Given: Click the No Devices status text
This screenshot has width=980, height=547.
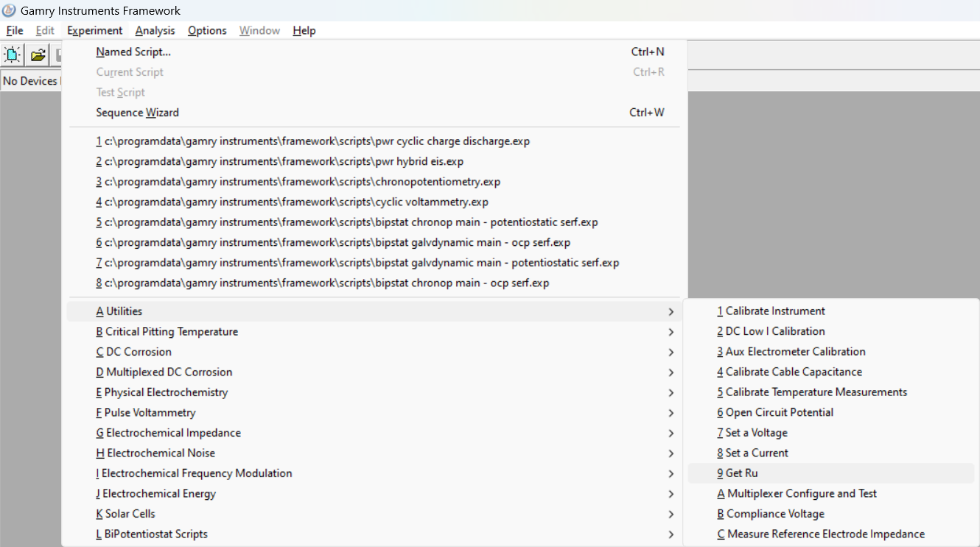Looking at the screenshot, I should point(30,81).
